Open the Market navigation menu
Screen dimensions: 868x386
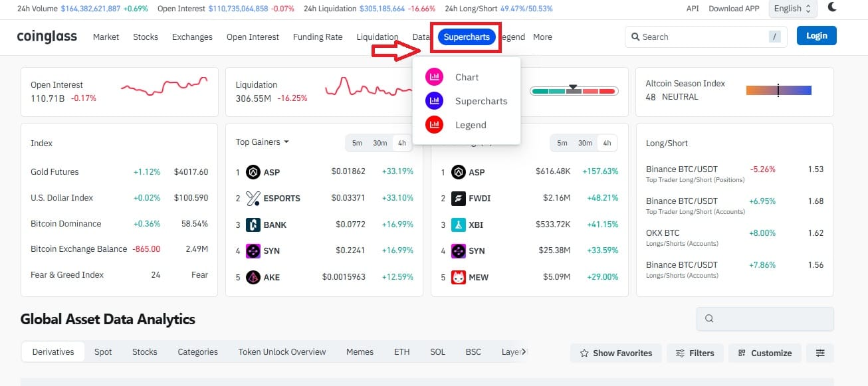106,37
